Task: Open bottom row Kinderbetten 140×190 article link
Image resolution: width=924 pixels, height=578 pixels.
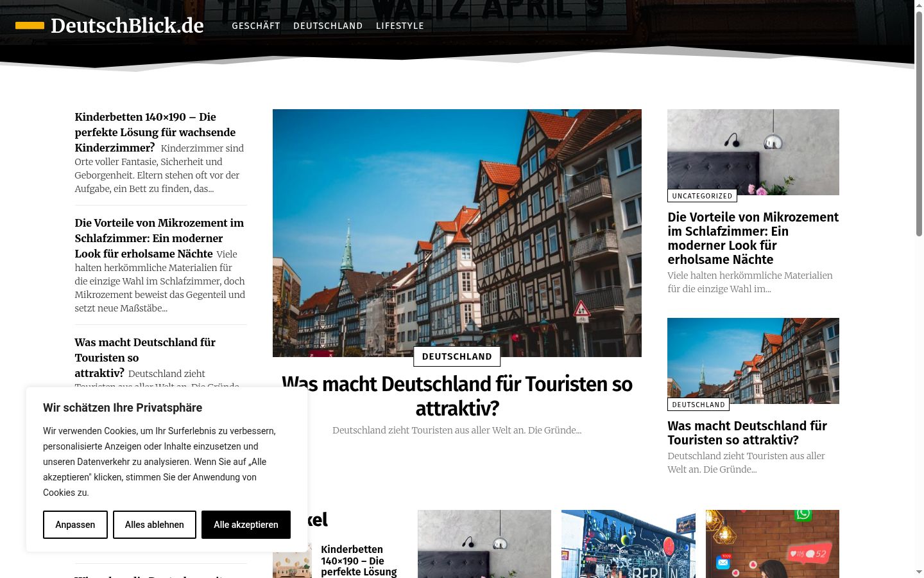Action: pos(359,561)
